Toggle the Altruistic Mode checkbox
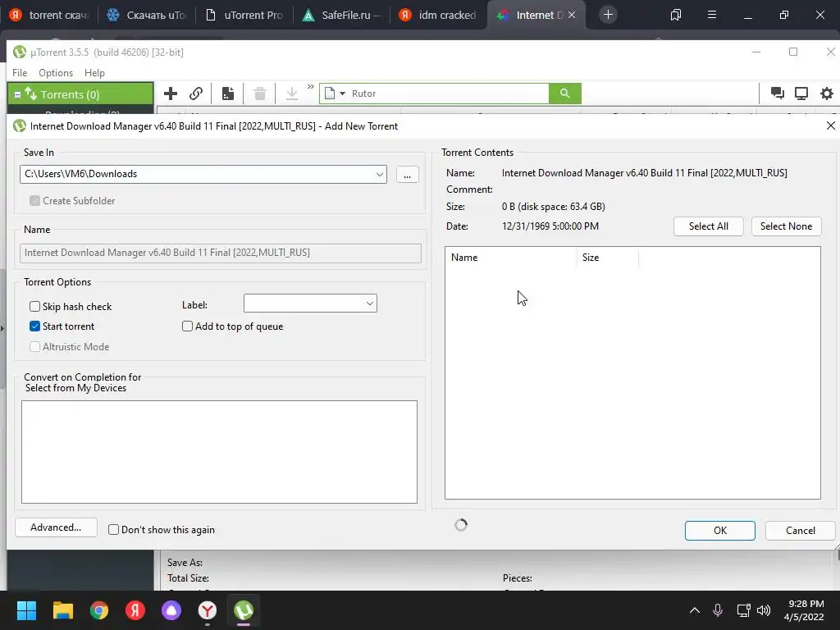This screenshot has width=840, height=630. 34,347
